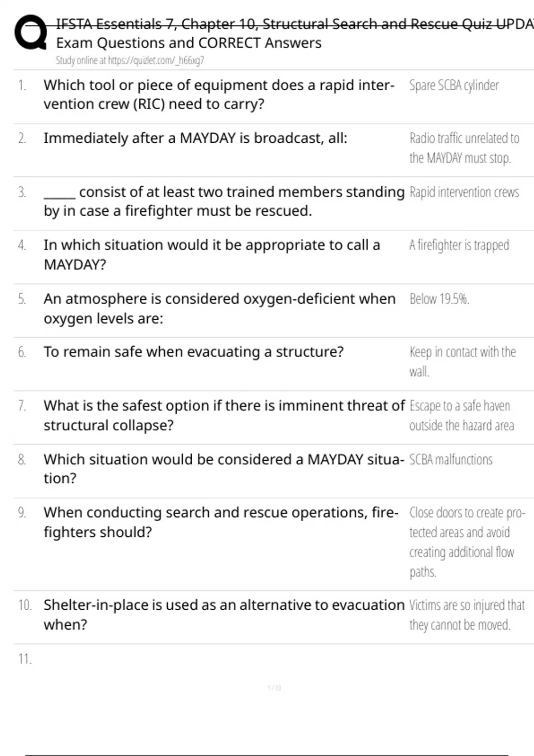The height and width of the screenshot is (756, 534).
Task: Select the 'Spare SCBA cylinder' answer
Action: coord(453,85)
